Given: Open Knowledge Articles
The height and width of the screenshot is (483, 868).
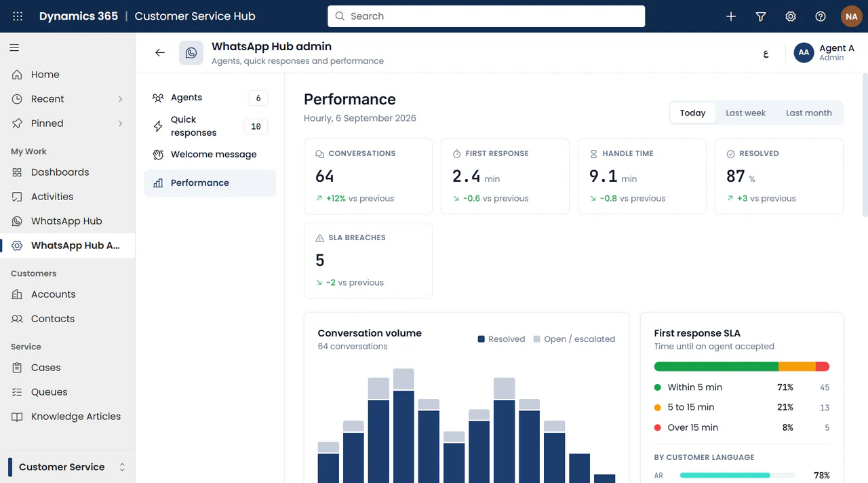Looking at the screenshot, I should 68,417.
